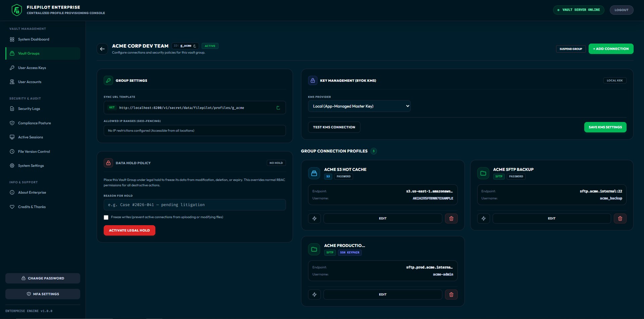Image resolution: width=644 pixels, height=319 pixels.
Task: Click the Add Connection button
Action: (611, 49)
